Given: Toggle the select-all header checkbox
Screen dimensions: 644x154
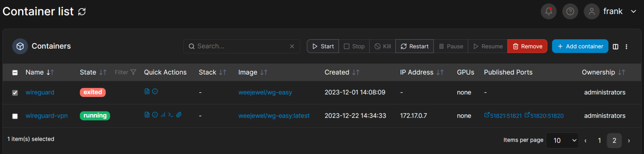Looking at the screenshot, I should (x=15, y=72).
